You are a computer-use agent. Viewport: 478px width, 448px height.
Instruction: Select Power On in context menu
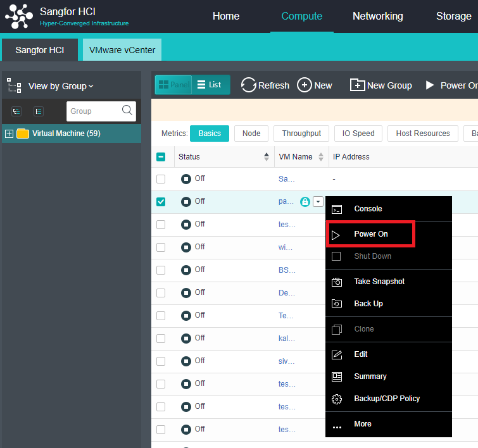click(370, 234)
